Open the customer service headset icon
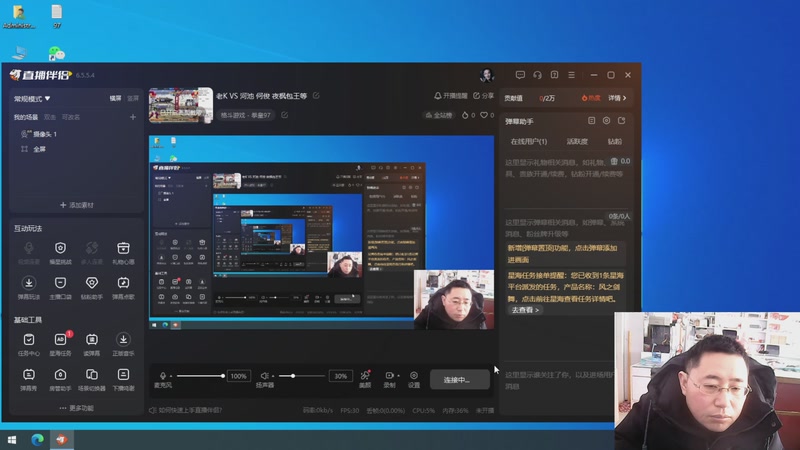Screen dimensions: 800x450 (537, 75)
